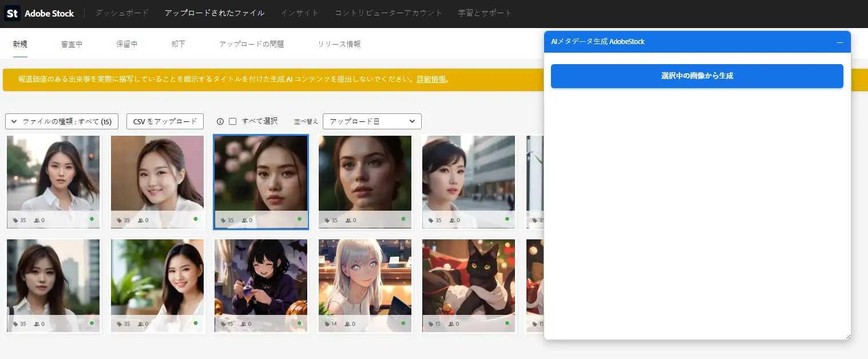Follow the 詳細情報 link in yellow banner
The width and height of the screenshot is (868, 359).
click(431, 80)
